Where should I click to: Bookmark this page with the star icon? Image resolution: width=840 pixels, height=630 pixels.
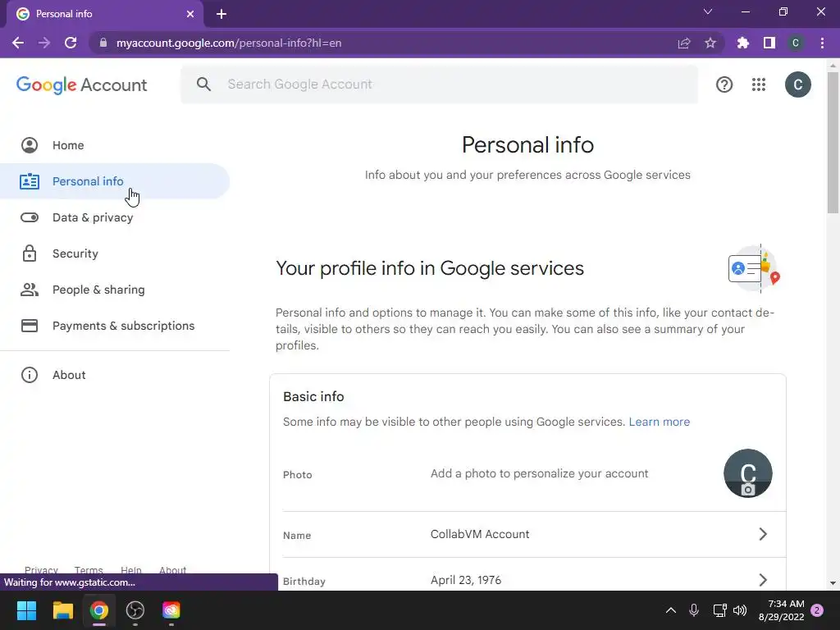[x=710, y=43]
